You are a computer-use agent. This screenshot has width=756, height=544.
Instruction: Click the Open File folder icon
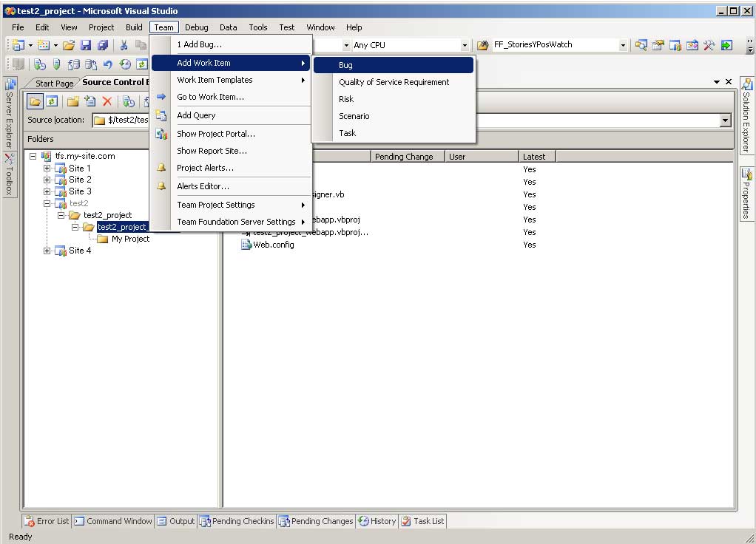pyautogui.click(x=69, y=45)
